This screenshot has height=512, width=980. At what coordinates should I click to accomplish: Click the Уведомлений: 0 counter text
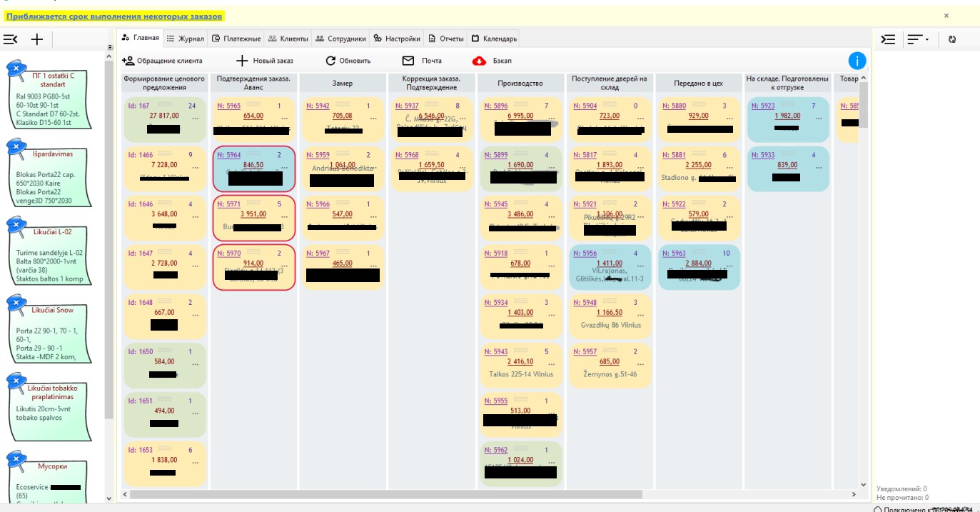[901, 489]
